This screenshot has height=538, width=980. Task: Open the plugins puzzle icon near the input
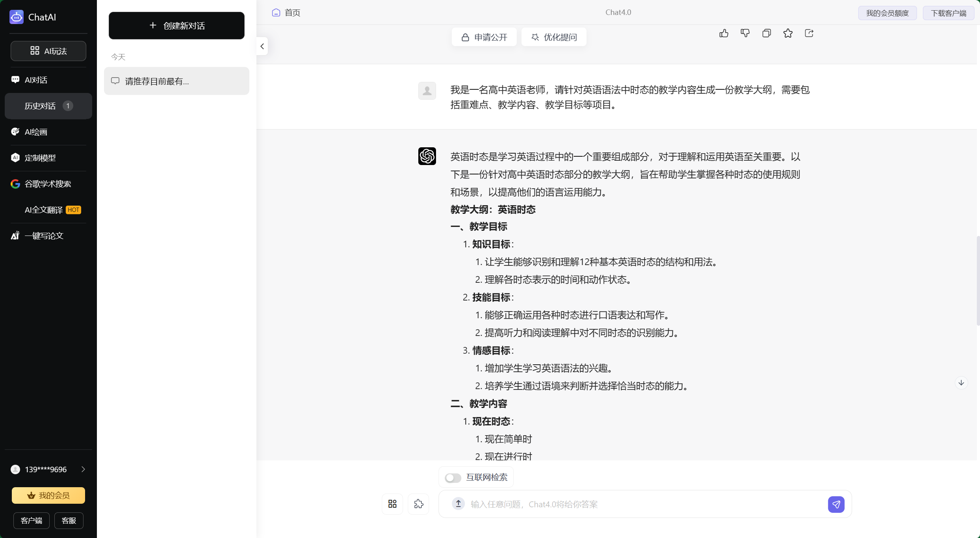[418, 504]
